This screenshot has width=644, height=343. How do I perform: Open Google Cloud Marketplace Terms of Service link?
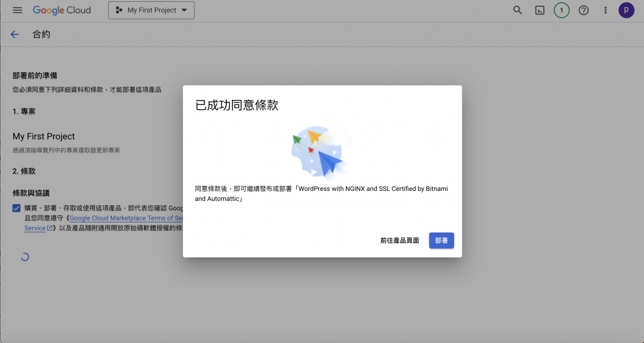point(126,218)
